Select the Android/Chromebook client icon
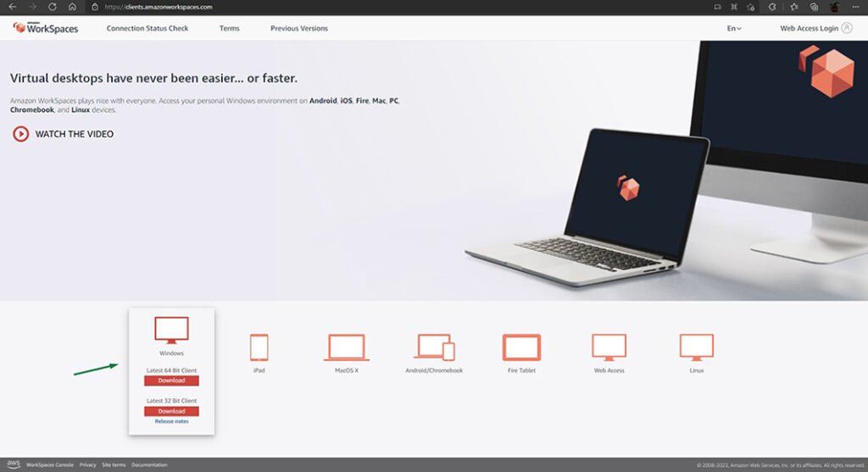 pos(435,347)
